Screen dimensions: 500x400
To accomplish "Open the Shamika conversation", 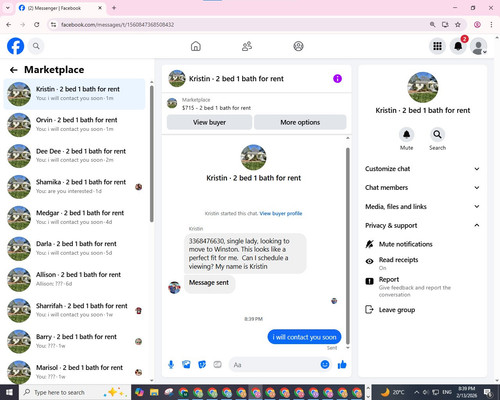I will (x=75, y=187).
